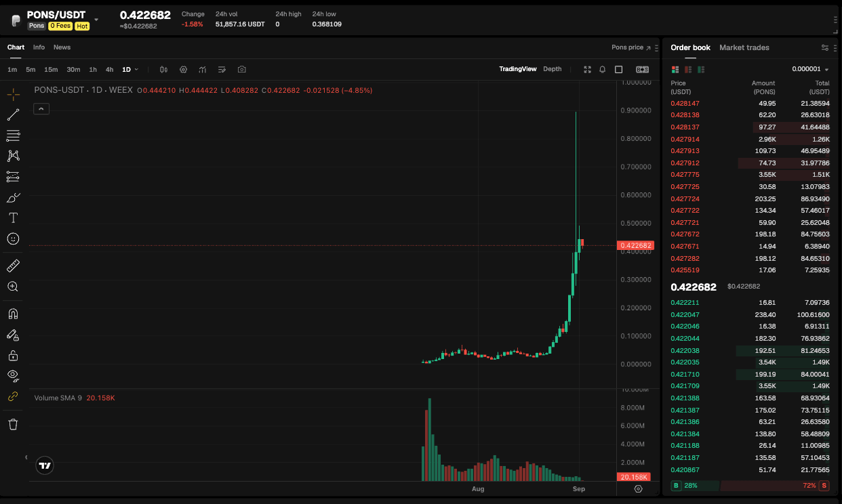Select bid price 0.422211 in order book
842x504 pixels.
(x=685, y=303)
